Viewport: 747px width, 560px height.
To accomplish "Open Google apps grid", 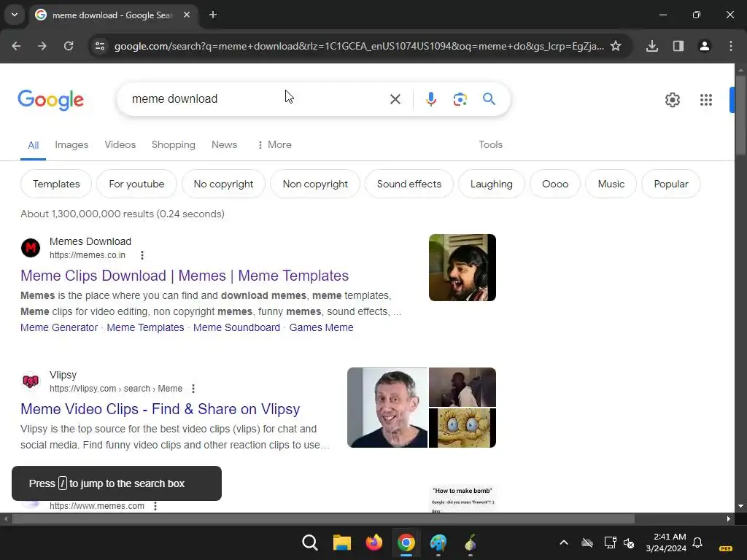I will (x=706, y=99).
